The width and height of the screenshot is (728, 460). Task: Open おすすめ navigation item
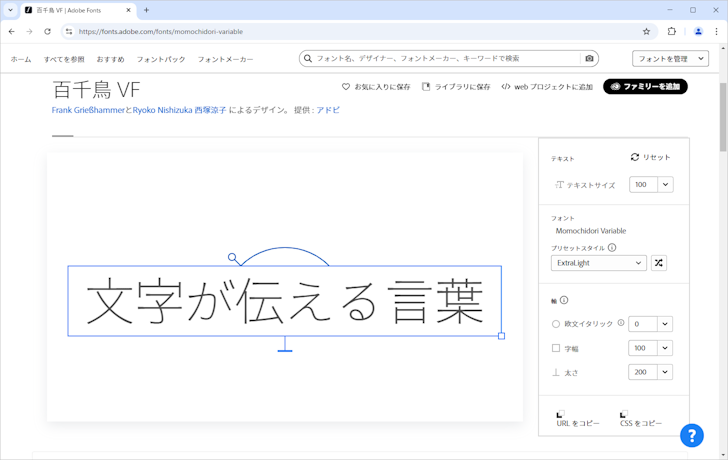coord(110,59)
